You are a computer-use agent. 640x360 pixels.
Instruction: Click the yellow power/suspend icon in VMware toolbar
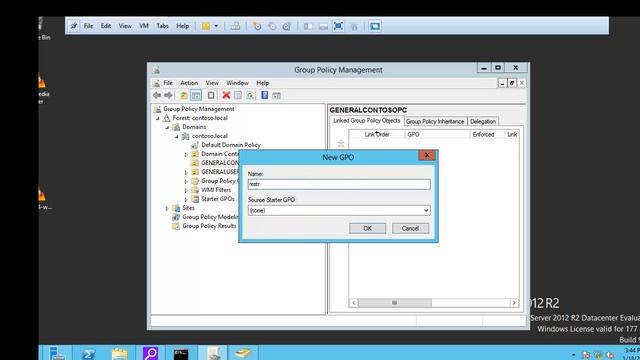point(206,26)
